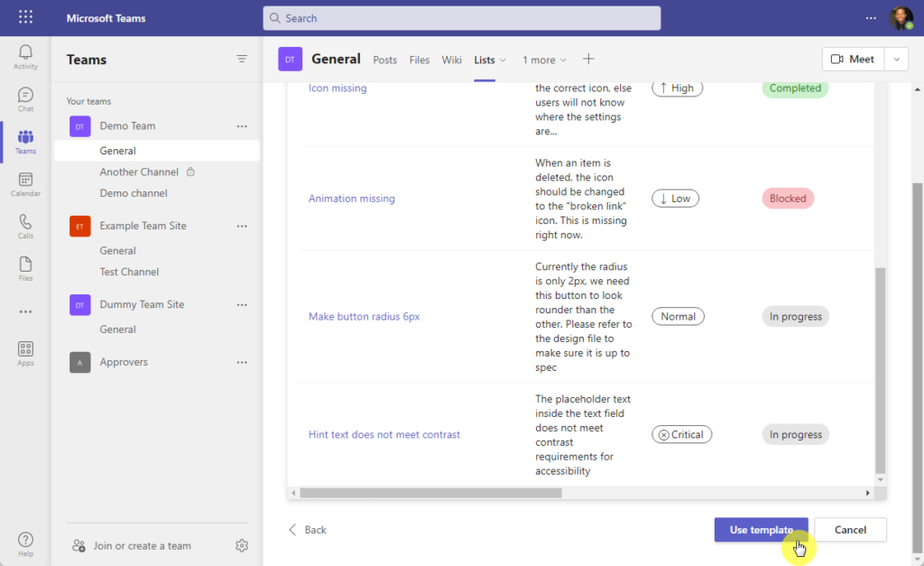Click the Critical priority pill

tap(681, 434)
